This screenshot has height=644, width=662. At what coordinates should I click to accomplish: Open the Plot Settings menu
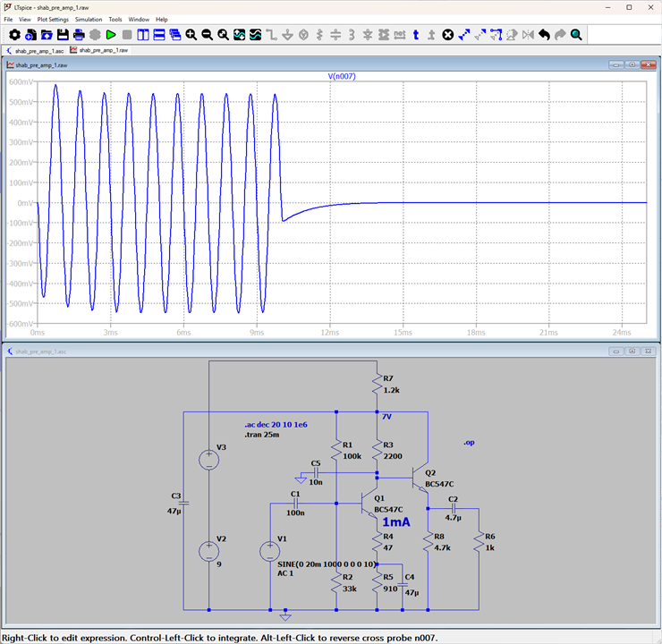pyautogui.click(x=53, y=20)
